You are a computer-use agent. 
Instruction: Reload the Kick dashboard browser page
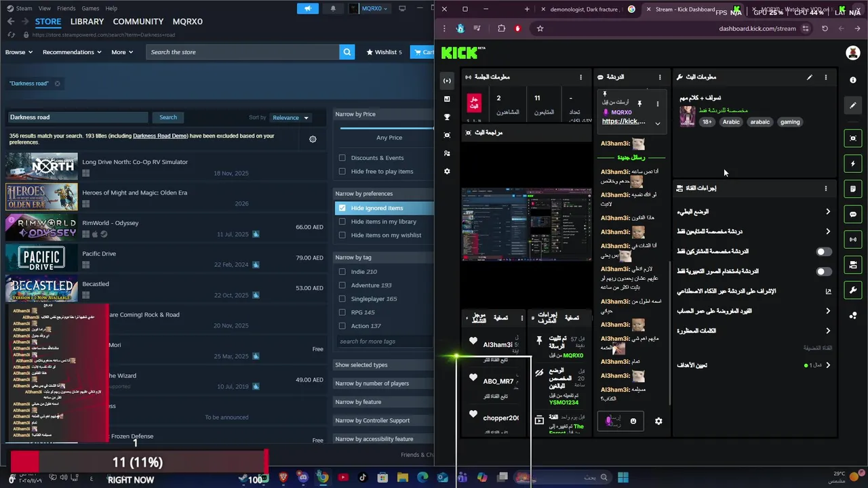(x=825, y=28)
